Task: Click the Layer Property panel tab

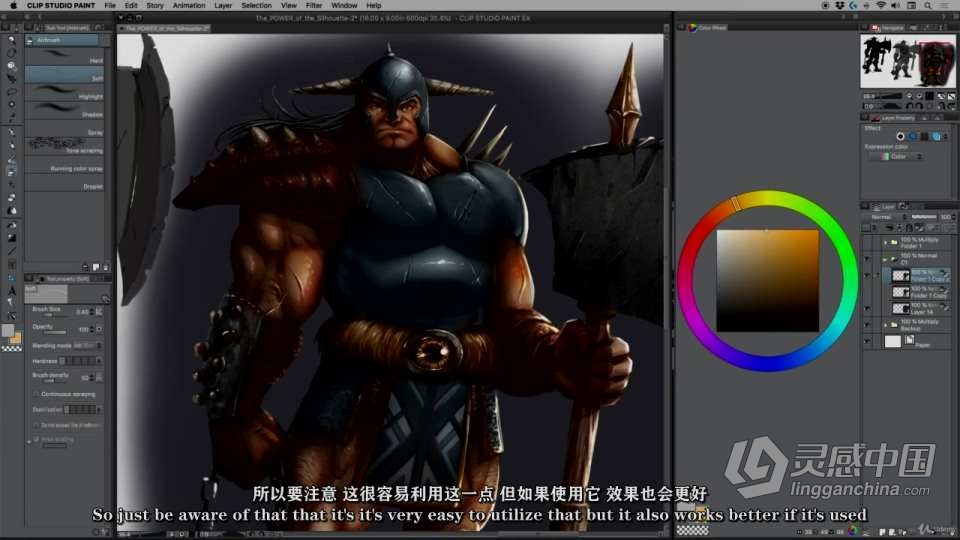Action: 893,118
